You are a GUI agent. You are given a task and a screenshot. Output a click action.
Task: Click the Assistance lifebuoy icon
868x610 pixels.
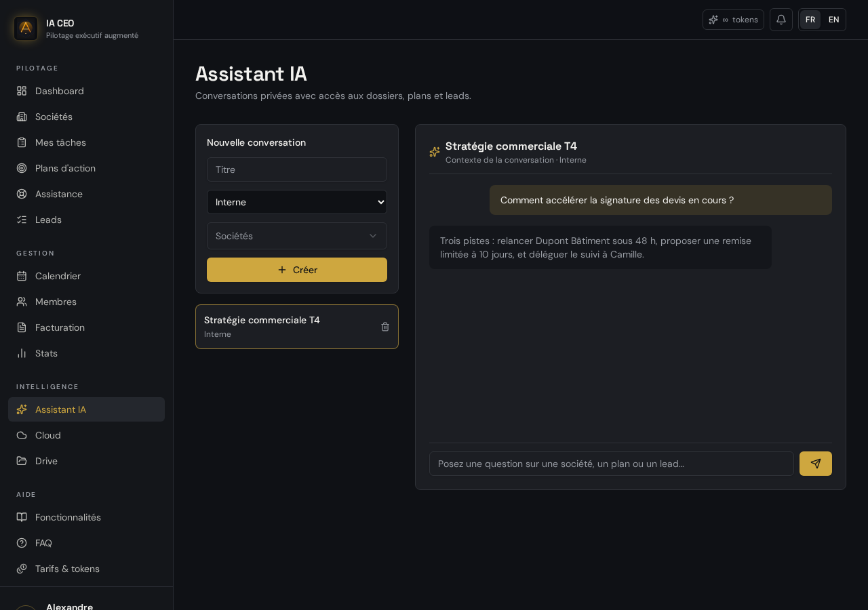(x=22, y=194)
